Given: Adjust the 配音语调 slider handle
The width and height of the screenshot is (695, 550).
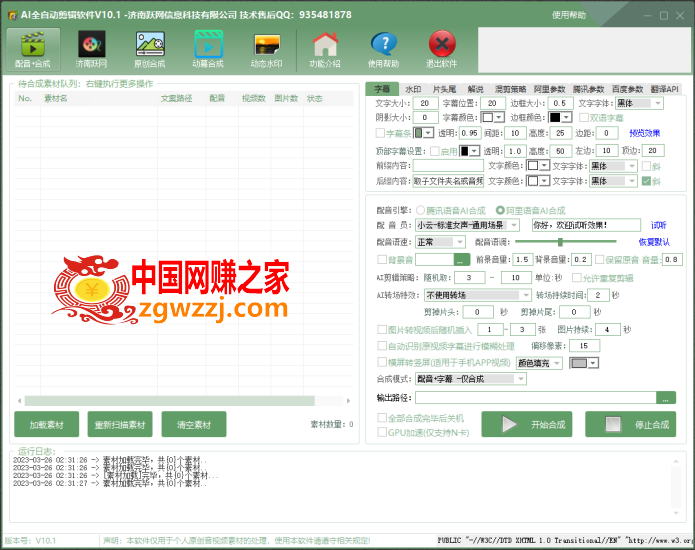Looking at the screenshot, I should pyautogui.click(x=560, y=242).
